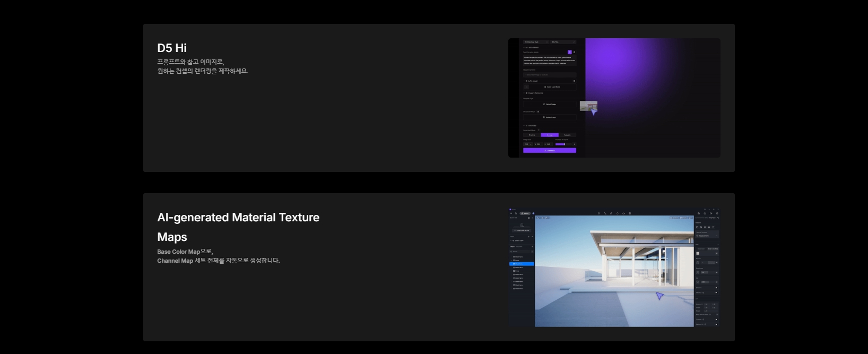This screenshot has width=868, height=354.
Task: Click the dragged house reference thumbnail
Action: (588, 106)
